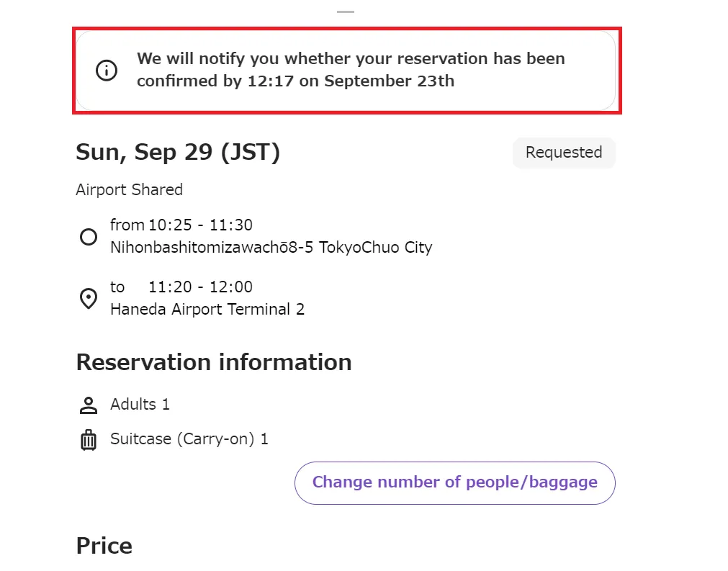Select the Nihonbashitomizawachō pickup address
Image resolution: width=728 pixels, height=571 pixels.
[x=271, y=248]
